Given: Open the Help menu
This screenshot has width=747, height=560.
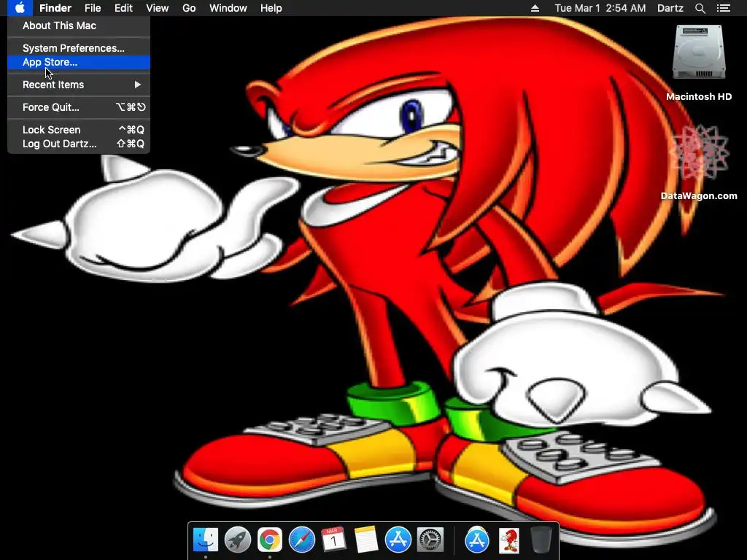Looking at the screenshot, I should [271, 8].
